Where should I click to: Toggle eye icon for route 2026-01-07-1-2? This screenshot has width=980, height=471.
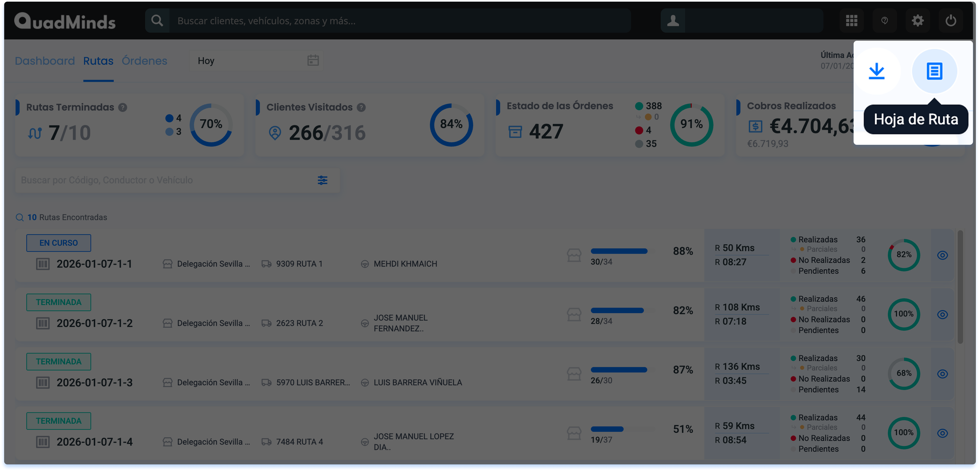click(942, 314)
